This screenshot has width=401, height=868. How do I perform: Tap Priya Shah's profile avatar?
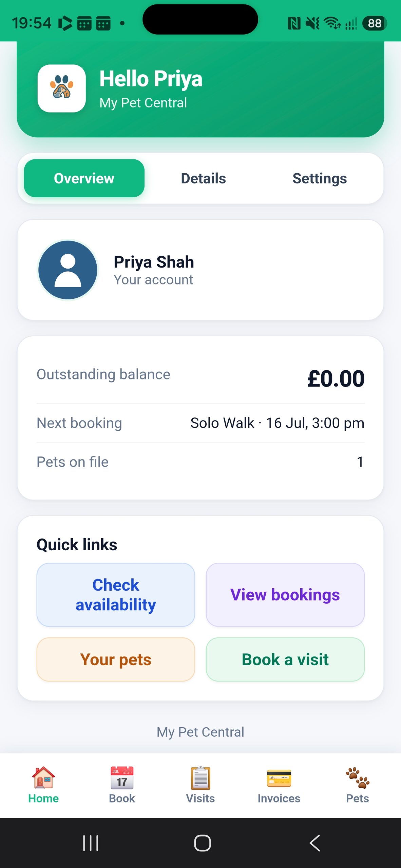click(68, 270)
